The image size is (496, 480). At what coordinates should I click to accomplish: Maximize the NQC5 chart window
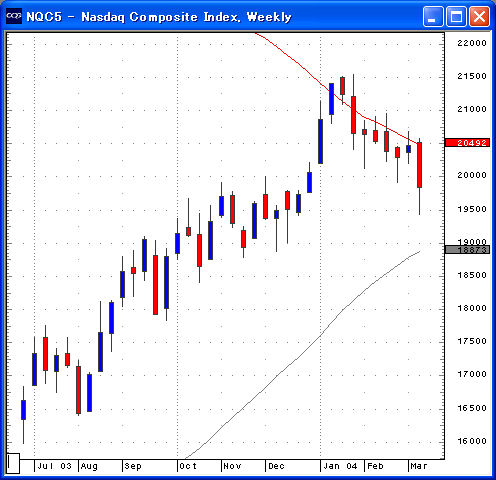456,16
